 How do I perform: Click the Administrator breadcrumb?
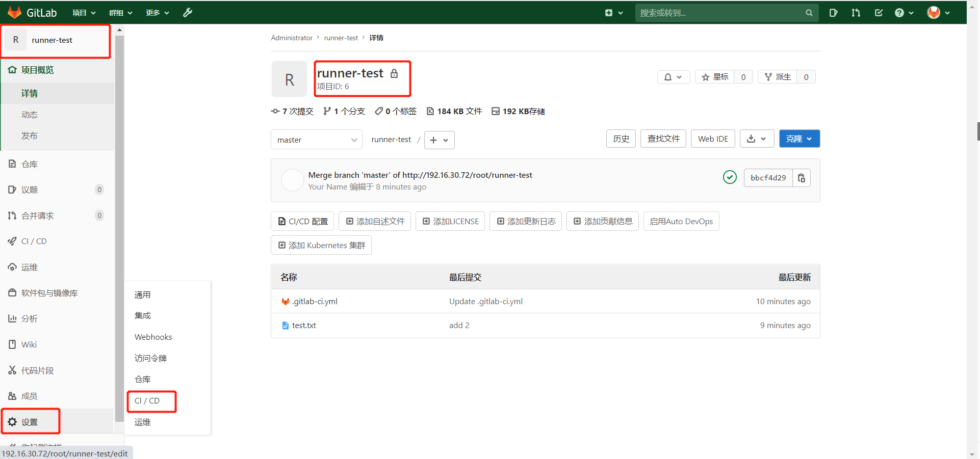point(292,38)
